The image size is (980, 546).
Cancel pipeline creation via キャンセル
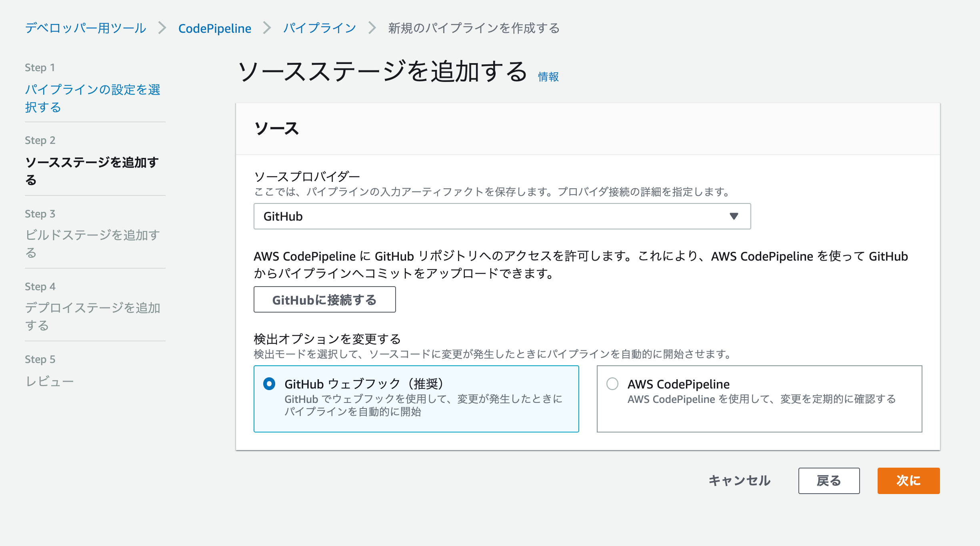click(740, 481)
